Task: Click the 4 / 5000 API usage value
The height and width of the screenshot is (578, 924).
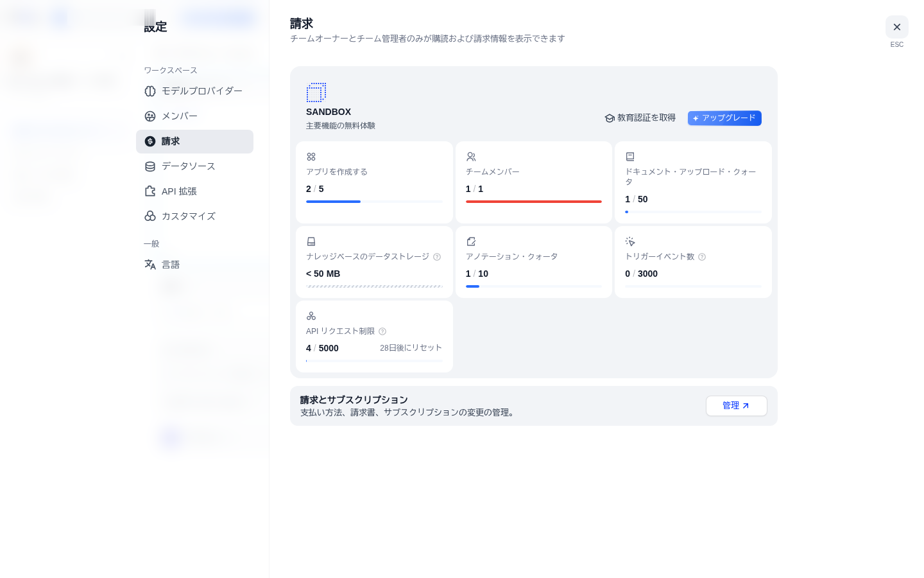Action: 322,348
